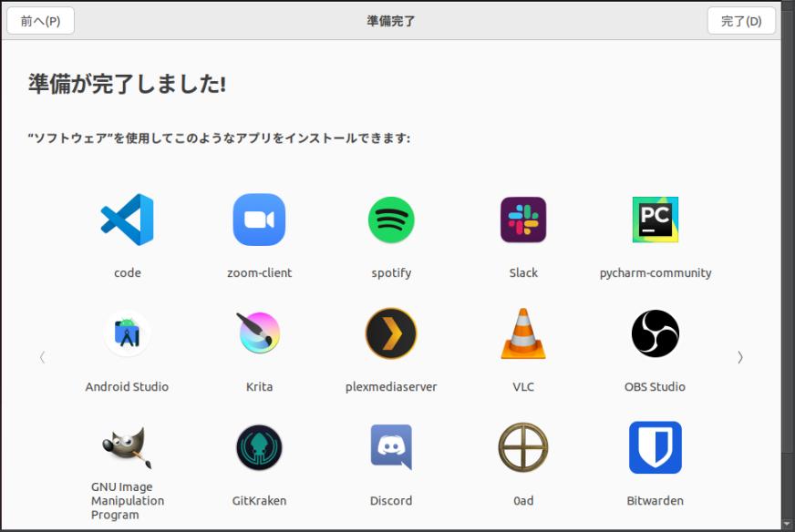Viewport: 795px width, 532px height.
Task: Open the Discord icon
Action: (391, 447)
